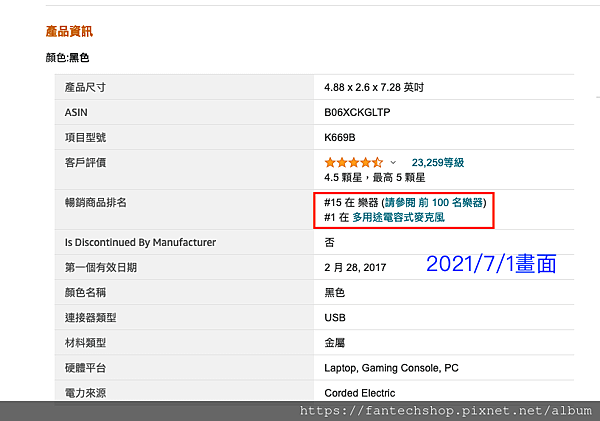The height and width of the screenshot is (421, 600).
Task: Click the 顏色:黑色 label
Action: coord(67,58)
